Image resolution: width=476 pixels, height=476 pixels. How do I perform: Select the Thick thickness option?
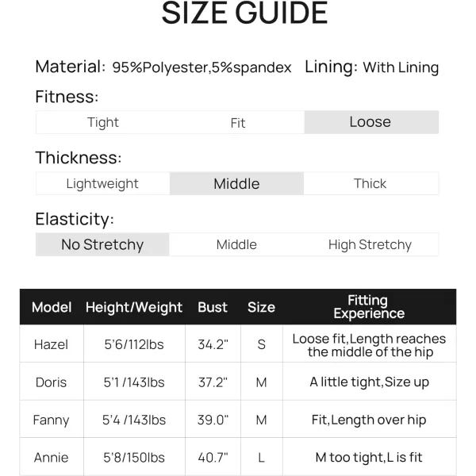click(x=370, y=183)
